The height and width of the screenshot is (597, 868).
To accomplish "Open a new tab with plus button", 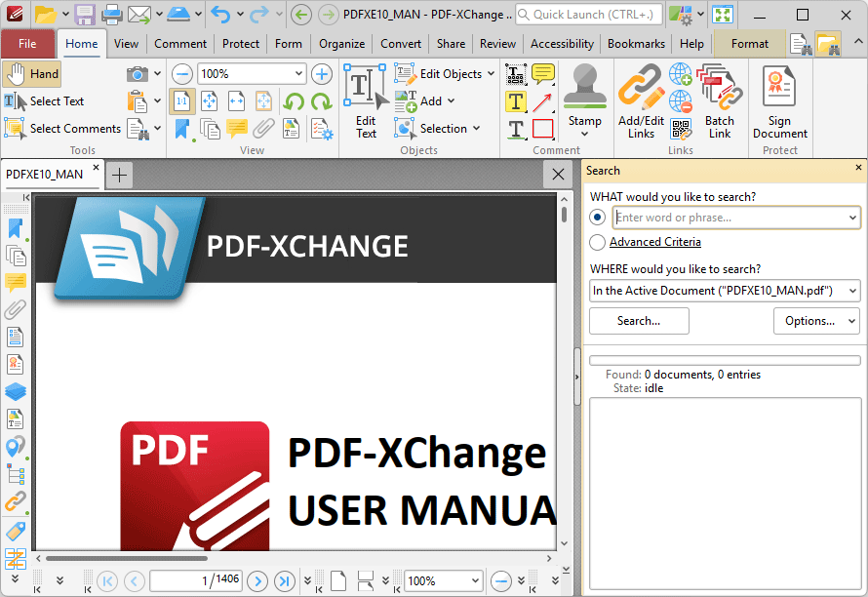I will pos(119,175).
